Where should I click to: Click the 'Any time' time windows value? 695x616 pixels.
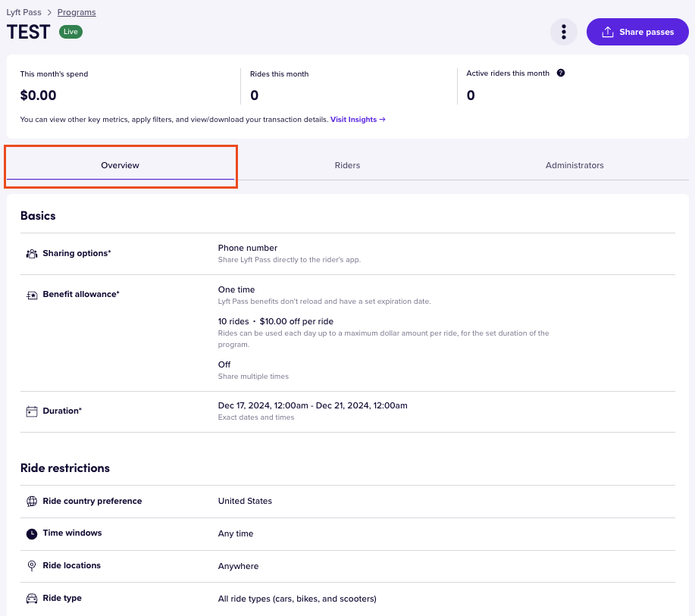[x=236, y=534]
